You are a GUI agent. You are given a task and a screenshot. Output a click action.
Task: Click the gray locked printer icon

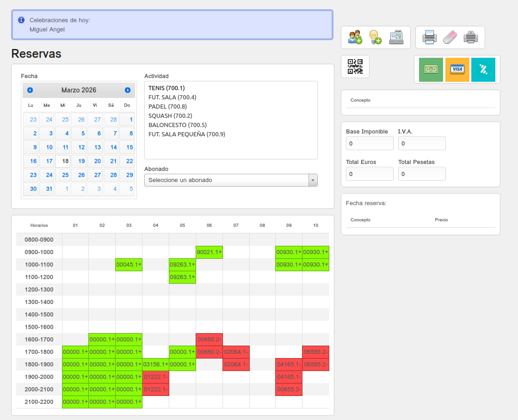tap(470, 37)
